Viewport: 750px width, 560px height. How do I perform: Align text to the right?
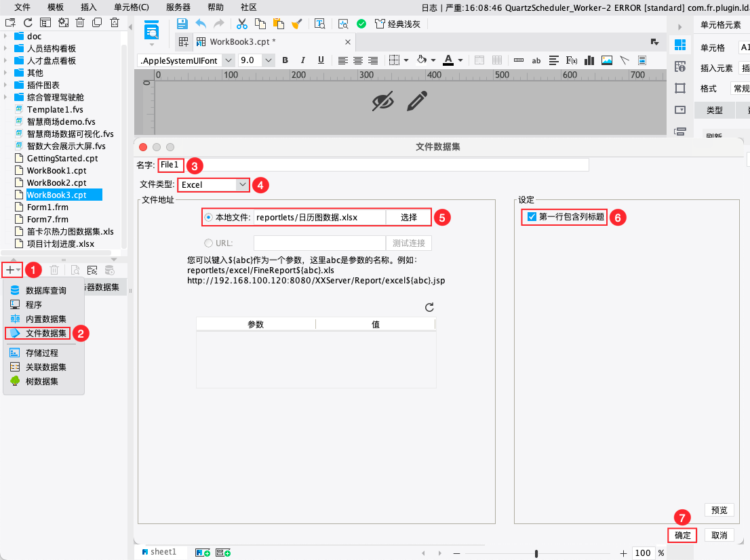(372, 60)
